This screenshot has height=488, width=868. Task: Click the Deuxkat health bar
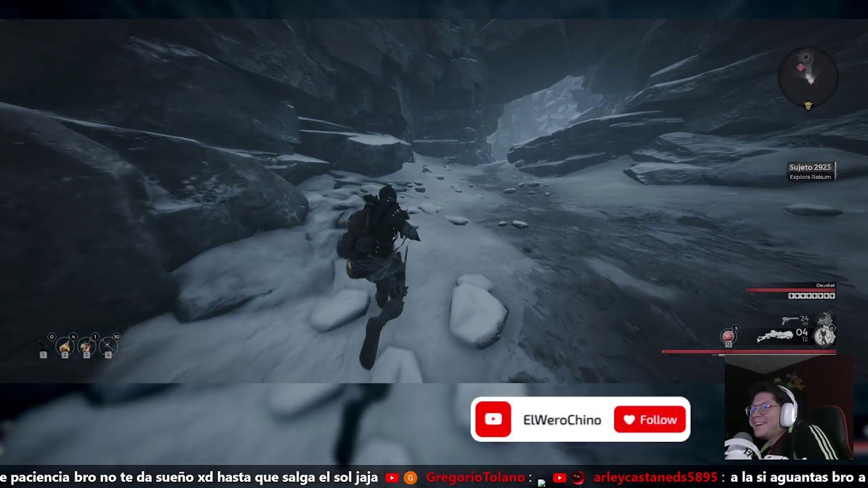click(791, 290)
